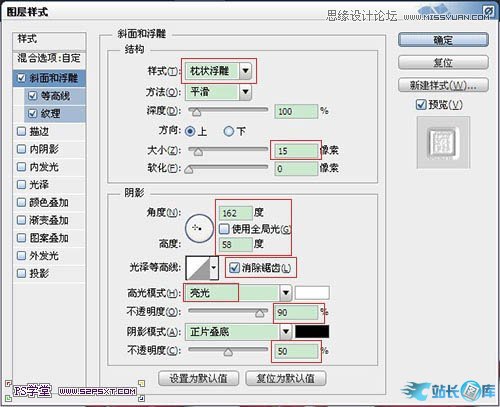Open the 等高线 contour settings row
This screenshot has height=407, width=500.
click(x=55, y=96)
